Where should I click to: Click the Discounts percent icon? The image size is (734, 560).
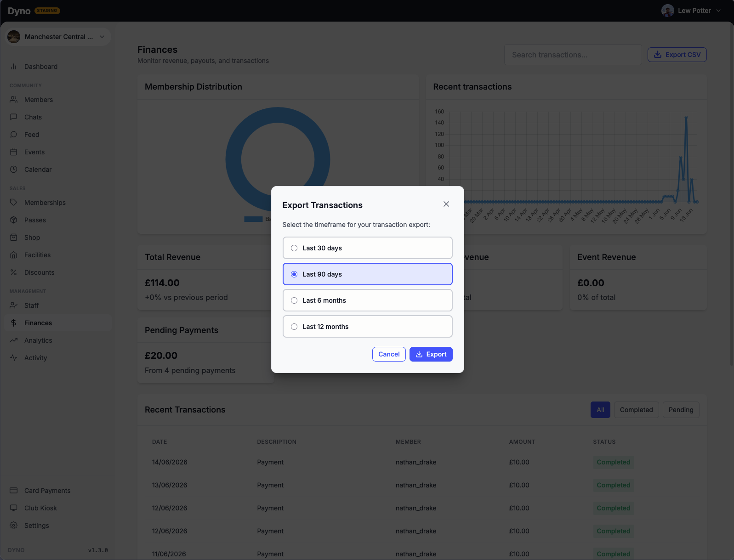(x=14, y=272)
